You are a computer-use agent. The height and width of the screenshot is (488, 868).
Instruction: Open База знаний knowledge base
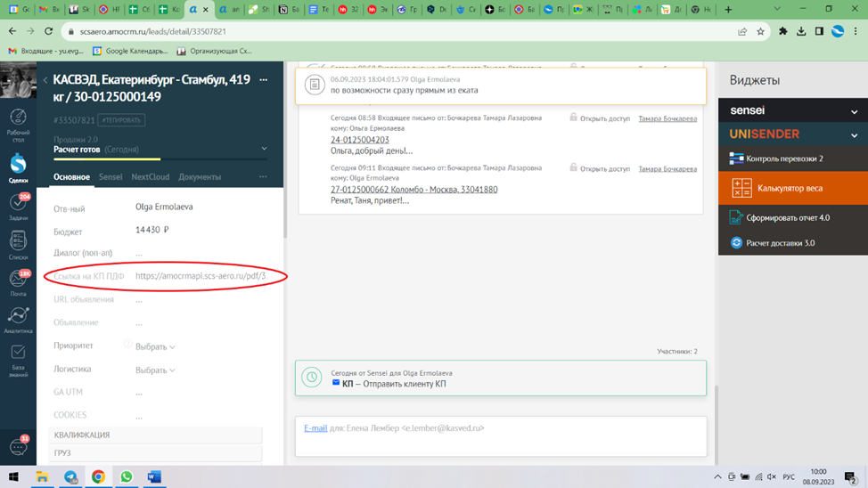(x=18, y=358)
